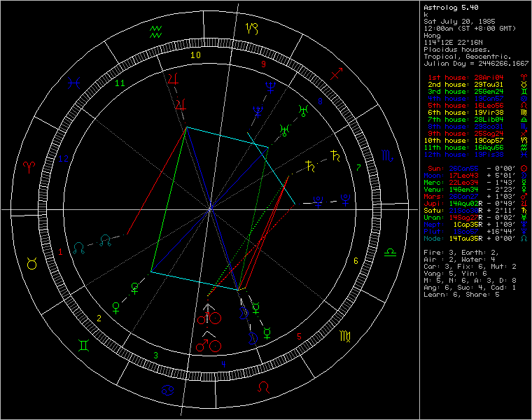
Task: Select house number 6 on the chart
Action: pos(356,261)
